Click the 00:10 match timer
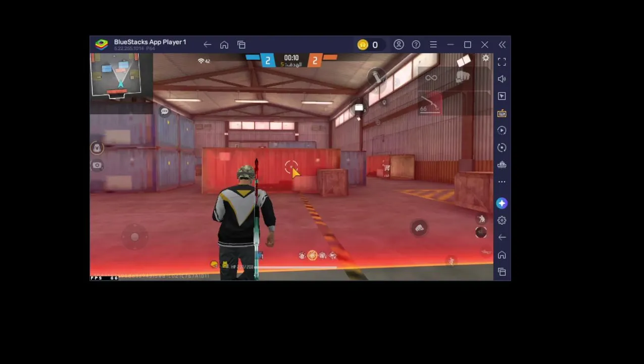The height and width of the screenshot is (364, 644). click(x=291, y=58)
